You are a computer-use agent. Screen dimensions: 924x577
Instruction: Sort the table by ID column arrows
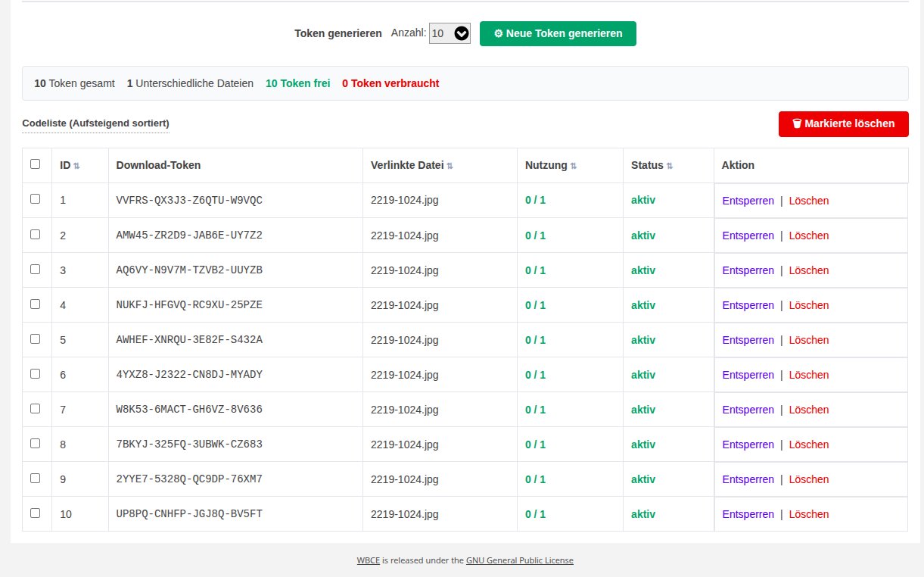click(76, 166)
